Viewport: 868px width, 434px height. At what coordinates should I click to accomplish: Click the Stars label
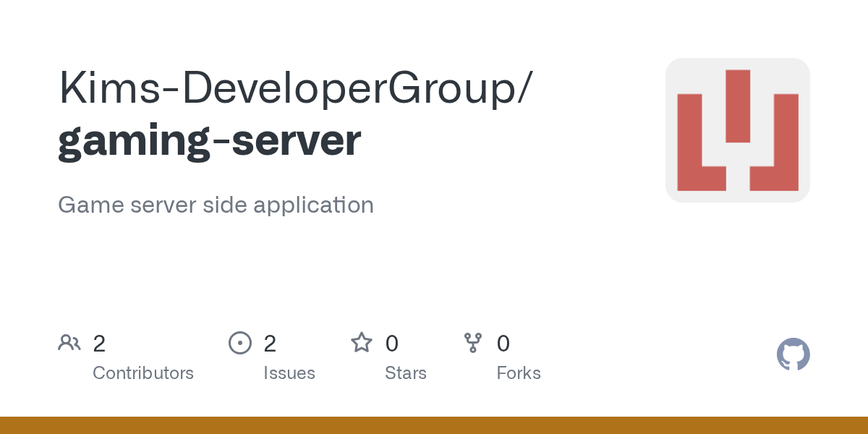406,373
